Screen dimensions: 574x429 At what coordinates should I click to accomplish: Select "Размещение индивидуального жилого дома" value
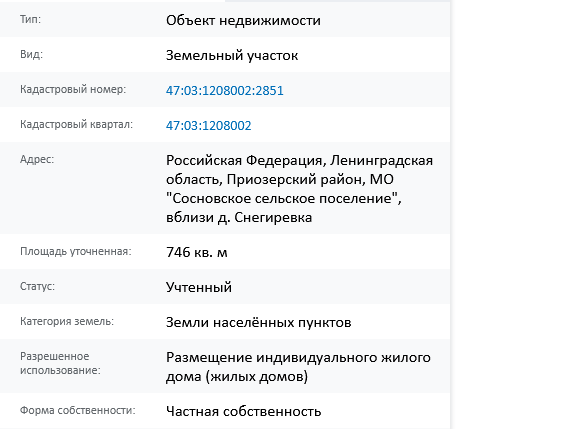(x=298, y=367)
